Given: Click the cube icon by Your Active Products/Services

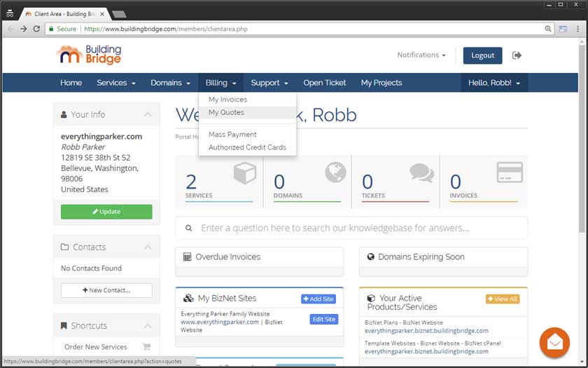Looking at the screenshot, I should [x=371, y=298].
